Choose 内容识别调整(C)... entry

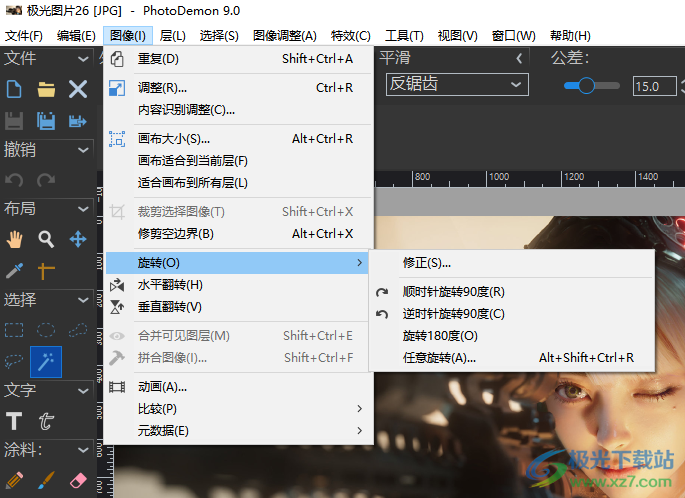(x=239, y=110)
